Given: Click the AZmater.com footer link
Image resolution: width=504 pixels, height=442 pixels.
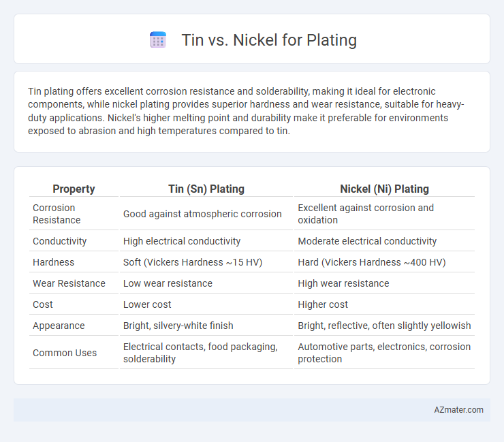Looking at the screenshot, I should tap(458, 410).
